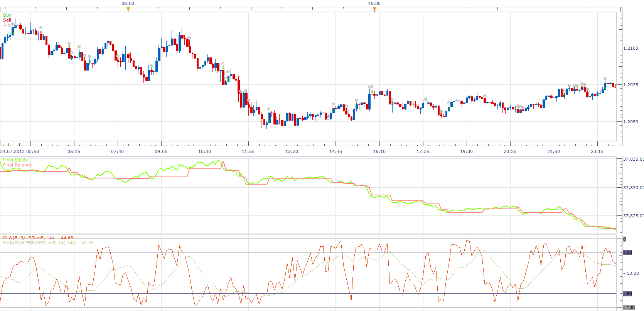The image size is (644, 311).
Task: Click the 14:45 time axis label
Action: point(336,151)
